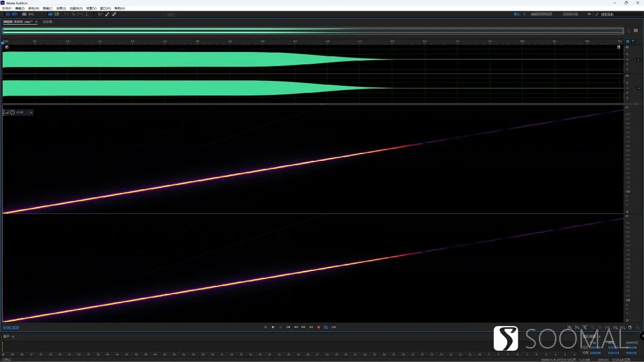The height and width of the screenshot is (362, 644).
Task: Select the Lasso Selection tool
Action: coord(100,14)
